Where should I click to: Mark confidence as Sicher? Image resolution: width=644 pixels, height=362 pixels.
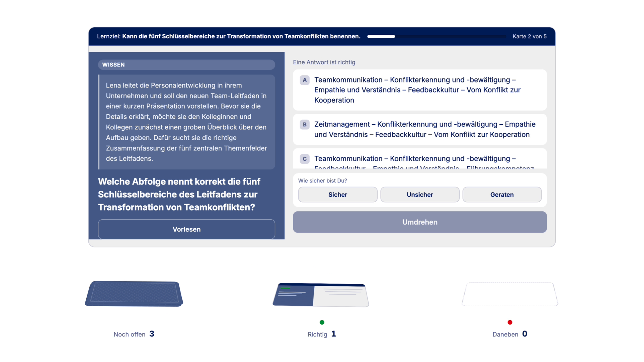[338, 194]
